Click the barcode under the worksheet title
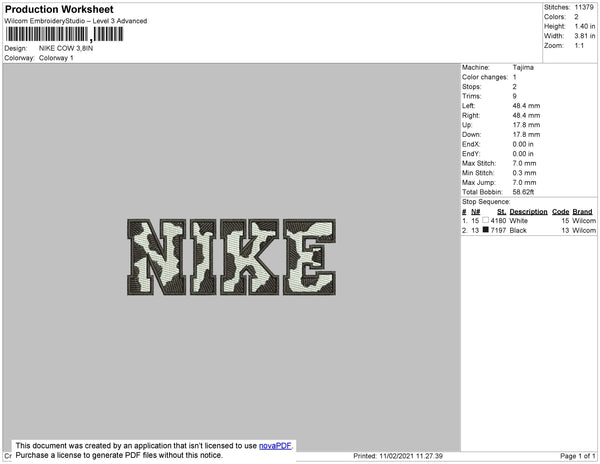The image size is (600, 464). pyautogui.click(x=64, y=34)
